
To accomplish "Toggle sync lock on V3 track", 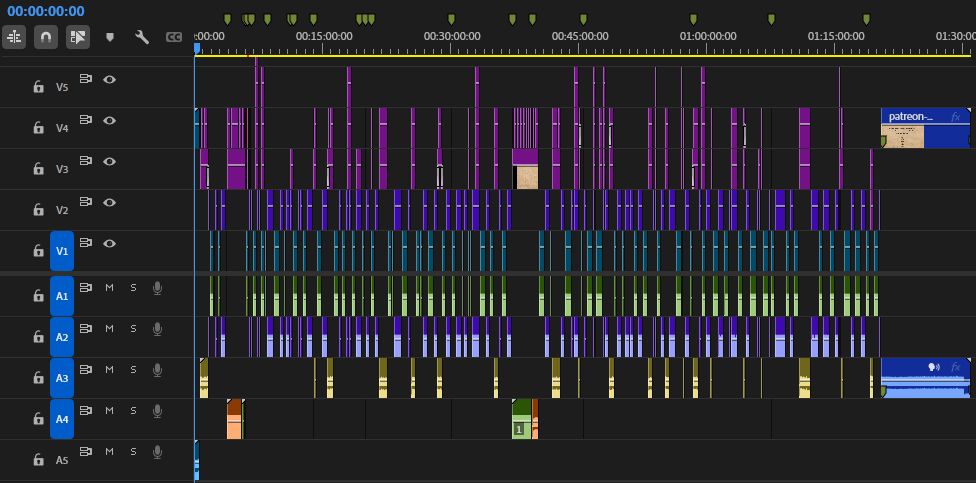I will 86,161.
